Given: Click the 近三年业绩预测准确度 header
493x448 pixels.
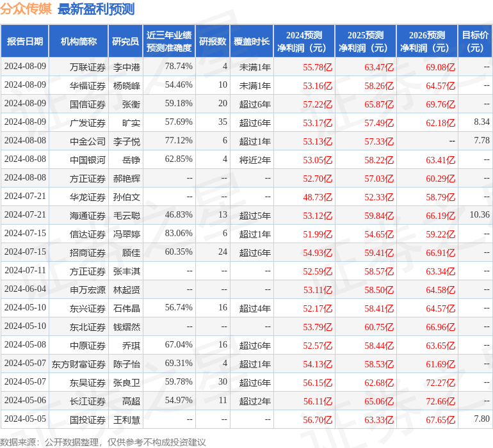Looking at the screenshot, I should click(169, 41).
